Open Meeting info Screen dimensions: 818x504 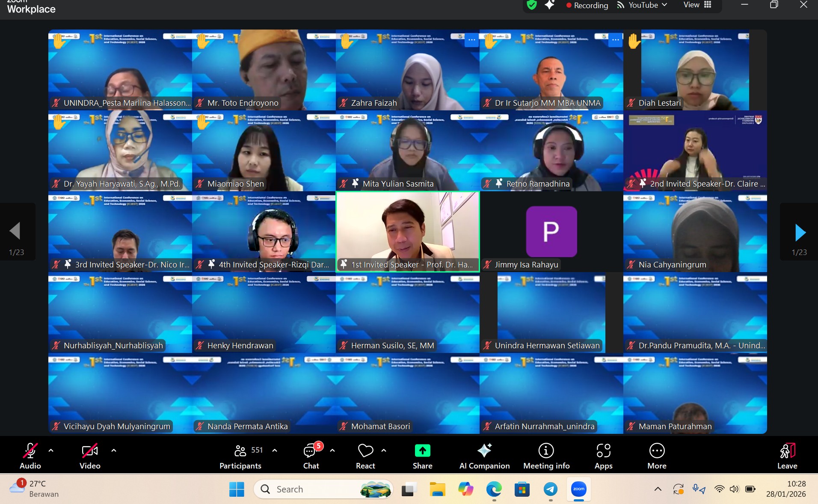click(546, 456)
